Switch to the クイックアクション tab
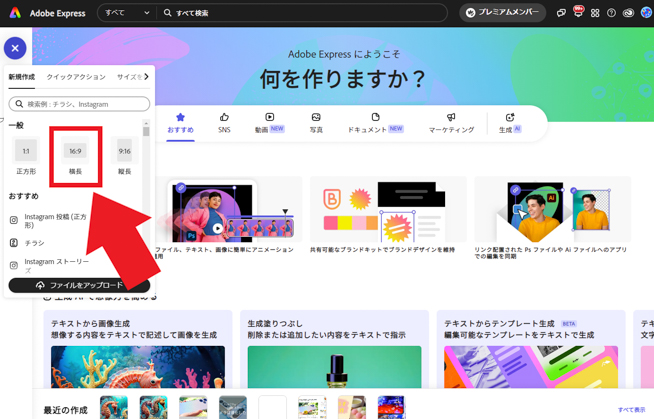This screenshot has width=654, height=419. (76, 77)
